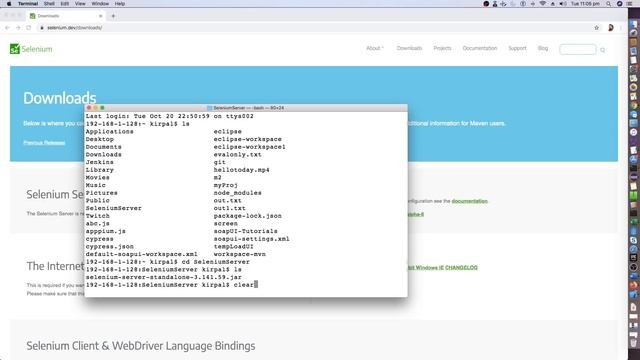Screen dimensions: 640x360
Task: Go forward in the browser
Action: pos(18,28)
